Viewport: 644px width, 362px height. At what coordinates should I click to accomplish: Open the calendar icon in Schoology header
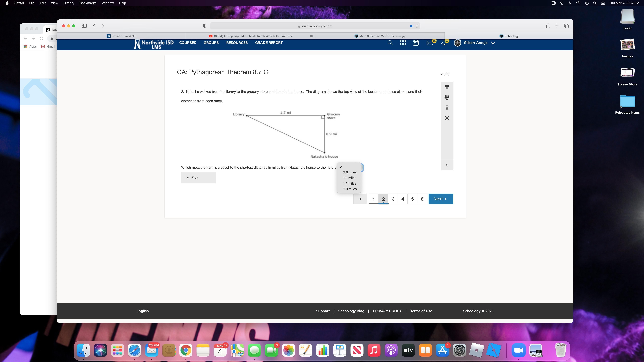pyautogui.click(x=416, y=43)
